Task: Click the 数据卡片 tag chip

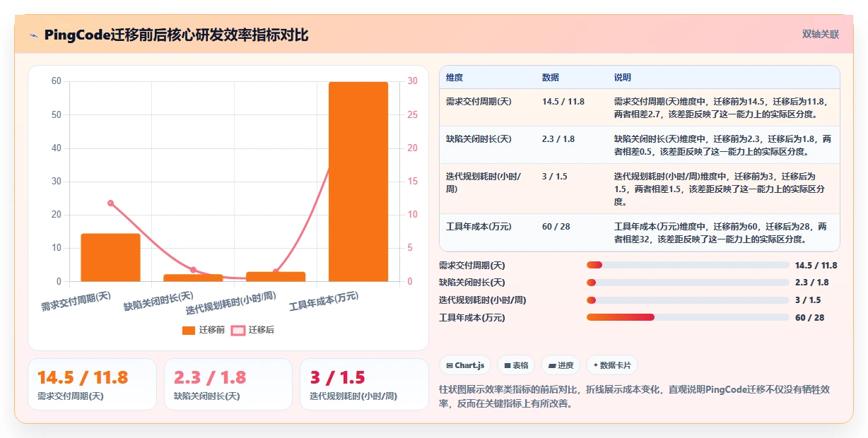Action: pos(612,365)
